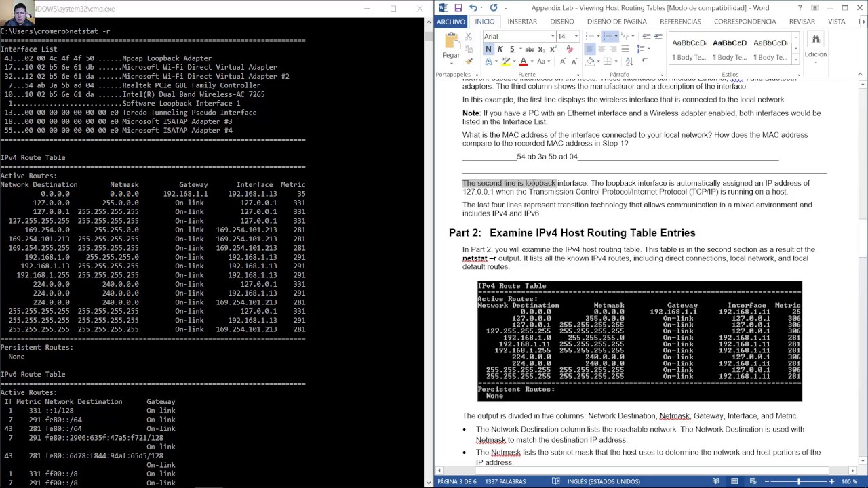Image resolution: width=868 pixels, height=488 pixels.
Task: Align paragraph to the right
Action: (x=613, y=49)
